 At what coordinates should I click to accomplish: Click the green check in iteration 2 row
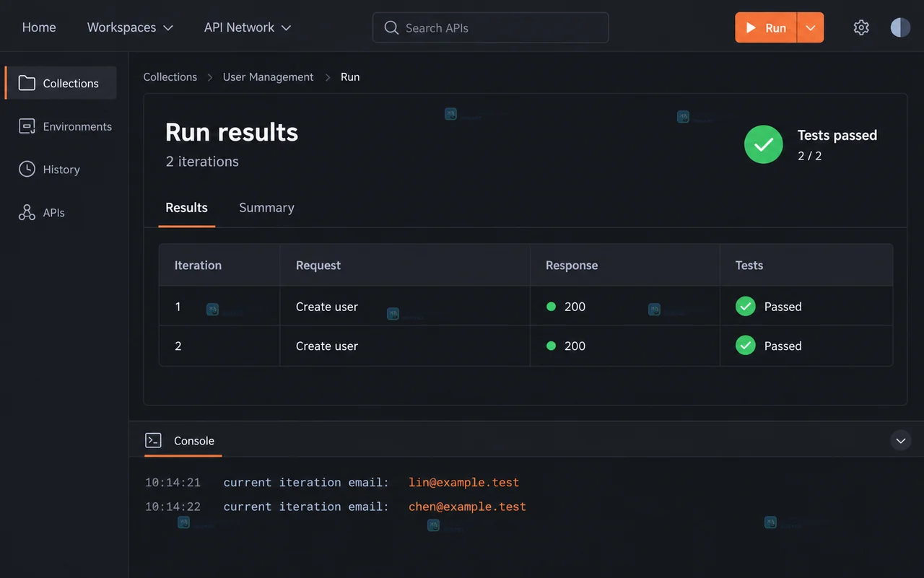click(746, 346)
